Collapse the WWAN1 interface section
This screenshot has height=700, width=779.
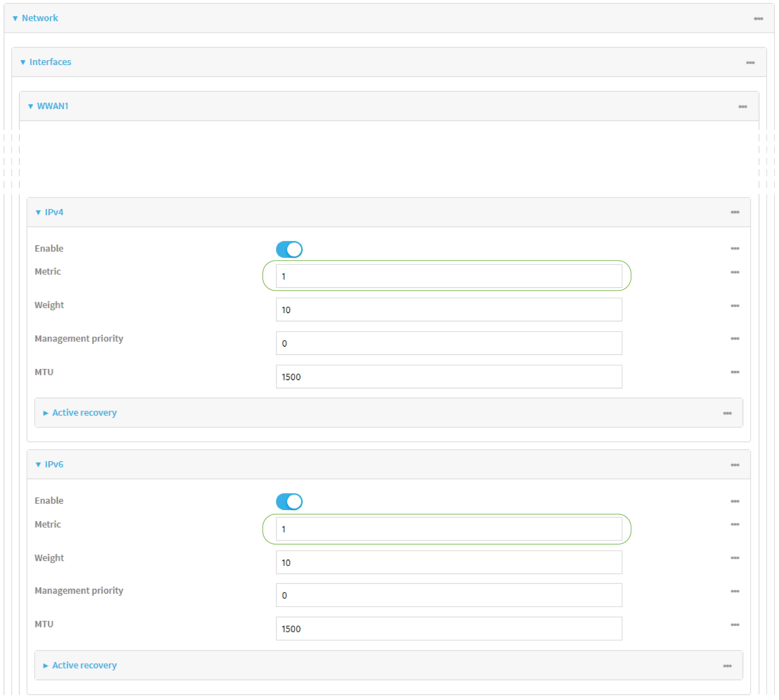[52, 106]
